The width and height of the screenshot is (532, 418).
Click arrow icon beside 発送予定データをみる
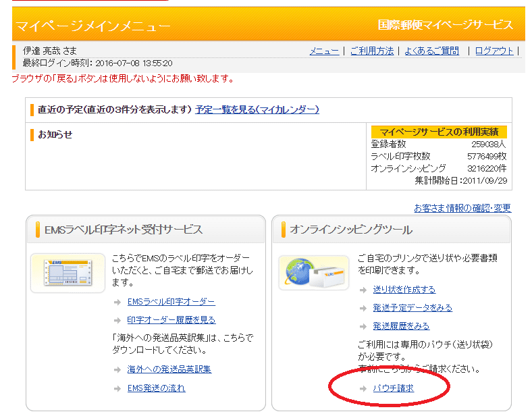coord(363,308)
